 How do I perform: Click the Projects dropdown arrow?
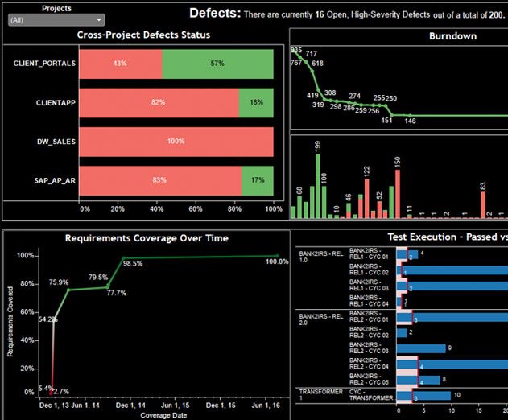coord(99,20)
